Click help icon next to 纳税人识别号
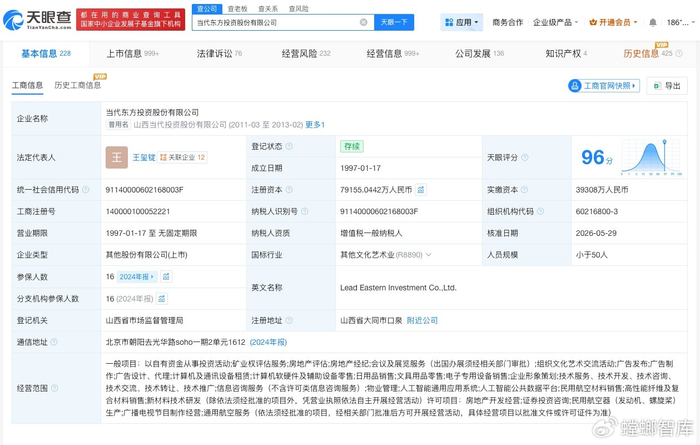The width and height of the screenshot is (700, 445). coord(304,212)
